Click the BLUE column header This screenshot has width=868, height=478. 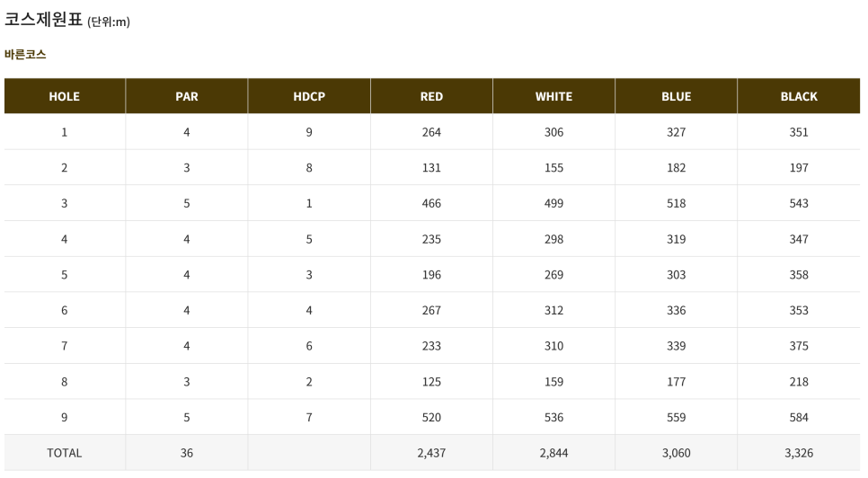click(x=676, y=96)
